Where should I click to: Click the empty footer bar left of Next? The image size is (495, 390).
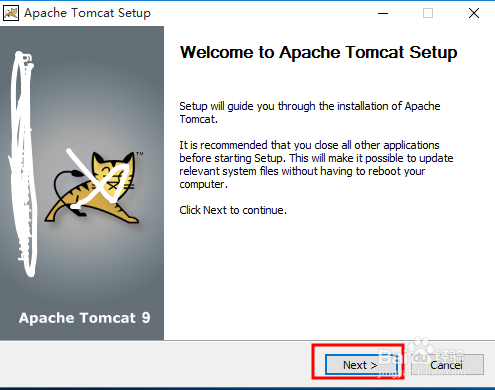pyautogui.click(x=155, y=365)
